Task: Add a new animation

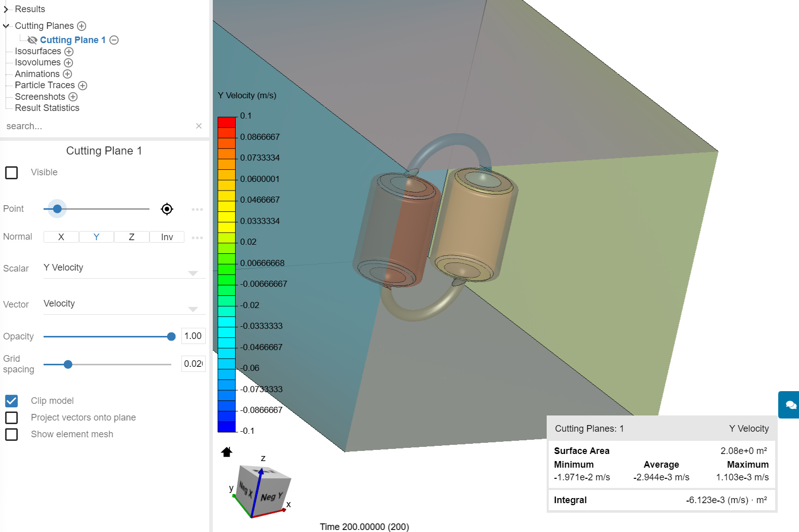Action: [67, 74]
